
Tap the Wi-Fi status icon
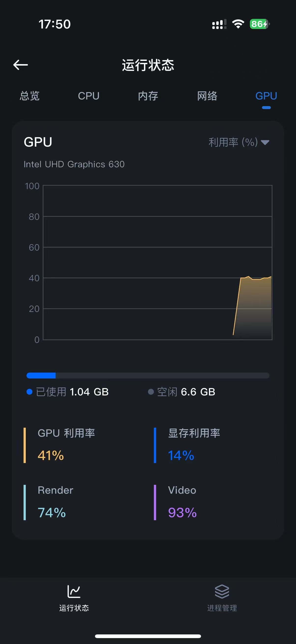point(238,24)
